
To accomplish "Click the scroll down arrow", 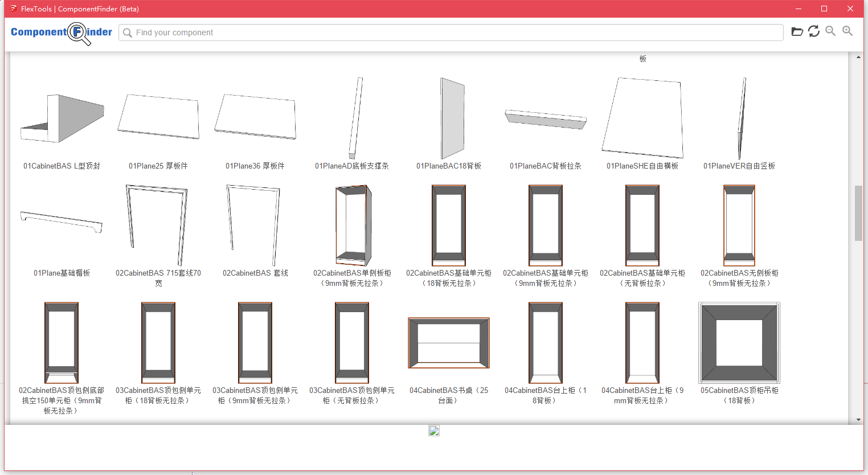I will [858, 420].
